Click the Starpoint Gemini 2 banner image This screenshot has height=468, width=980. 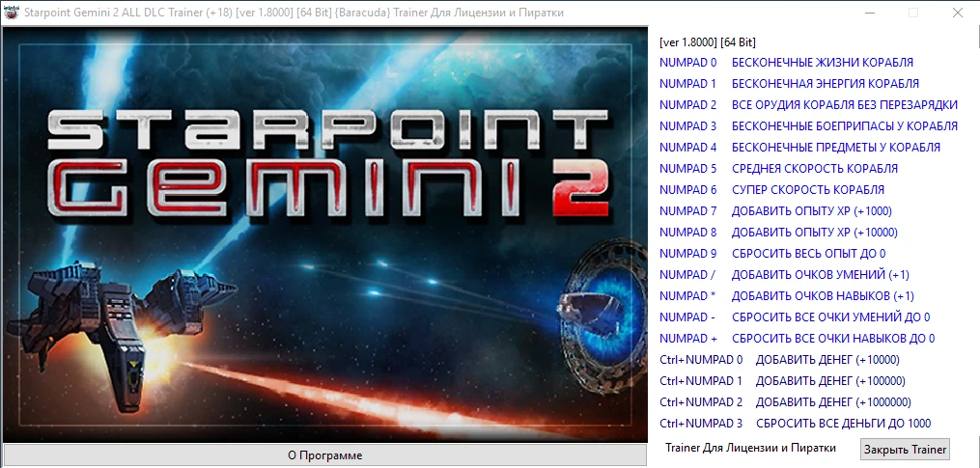(324, 234)
